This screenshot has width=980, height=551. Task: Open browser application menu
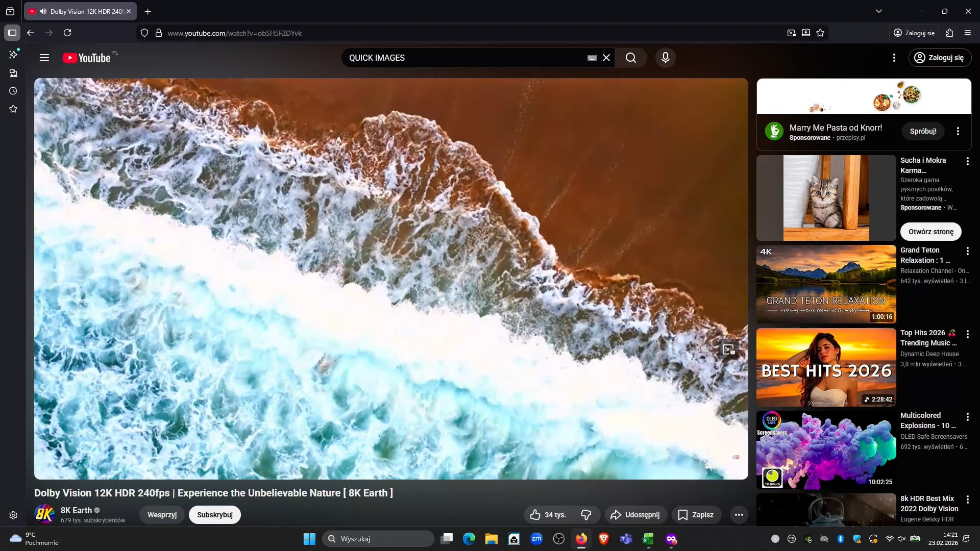[x=968, y=33]
